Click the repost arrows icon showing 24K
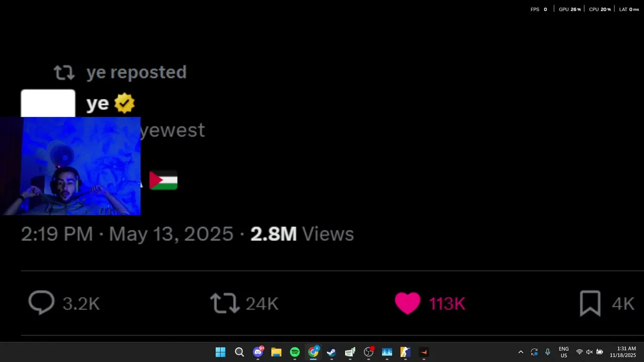 point(224,303)
